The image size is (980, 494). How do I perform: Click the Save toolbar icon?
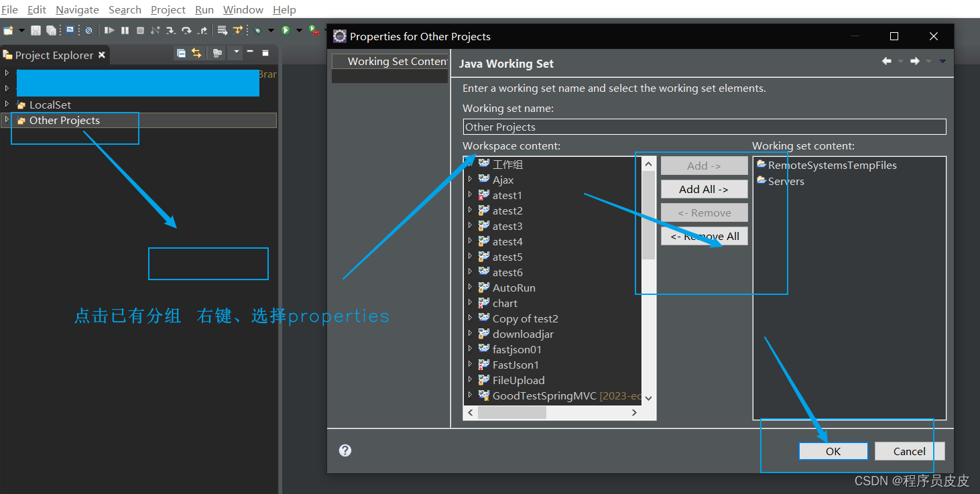click(x=36, y=30)
